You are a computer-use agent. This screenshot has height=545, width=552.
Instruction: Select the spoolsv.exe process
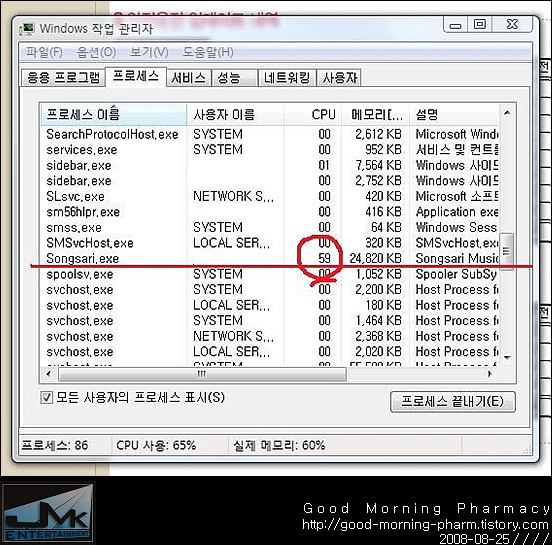[270, 274]
